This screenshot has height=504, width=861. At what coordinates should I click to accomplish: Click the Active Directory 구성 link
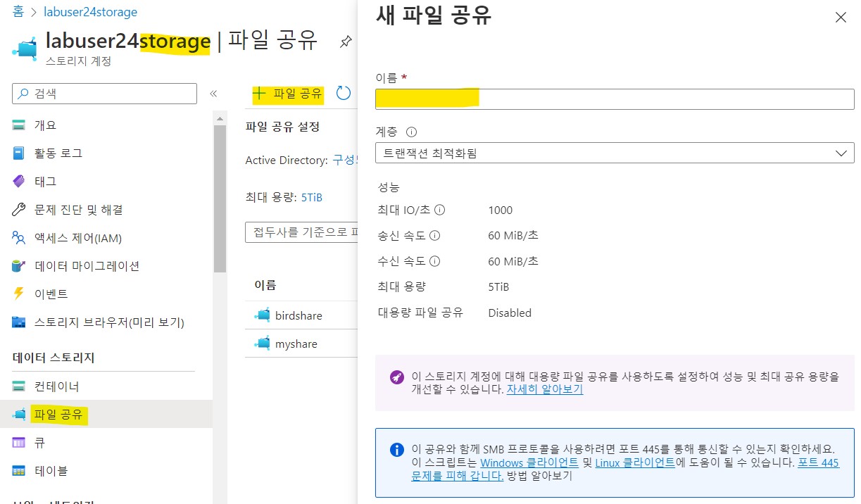[x=346, y=160]
